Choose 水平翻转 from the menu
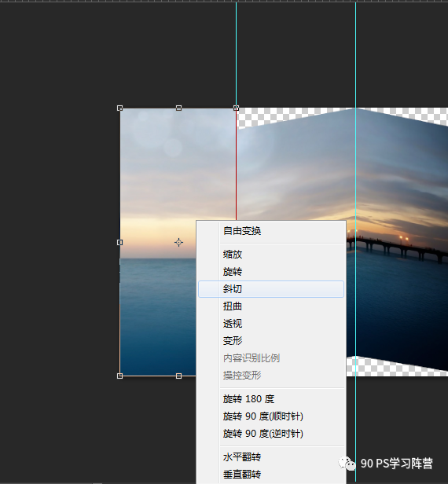The image size is (448, 484). coord(271,456)
